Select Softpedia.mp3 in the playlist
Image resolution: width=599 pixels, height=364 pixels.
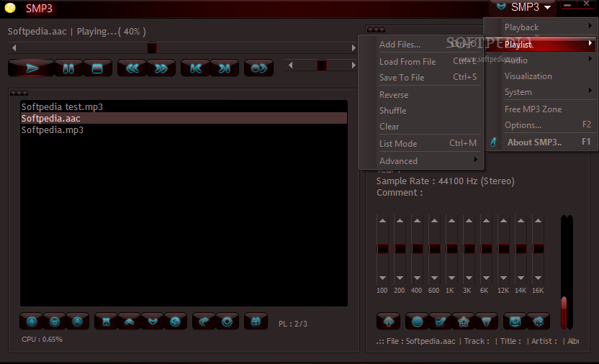pos(184,129)
